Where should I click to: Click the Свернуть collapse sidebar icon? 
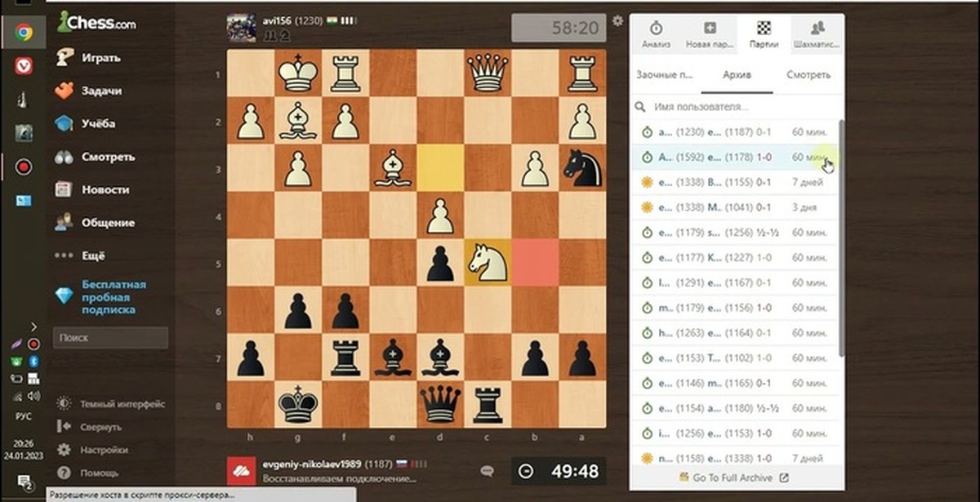pyautogui.click(x=64, y=427)
